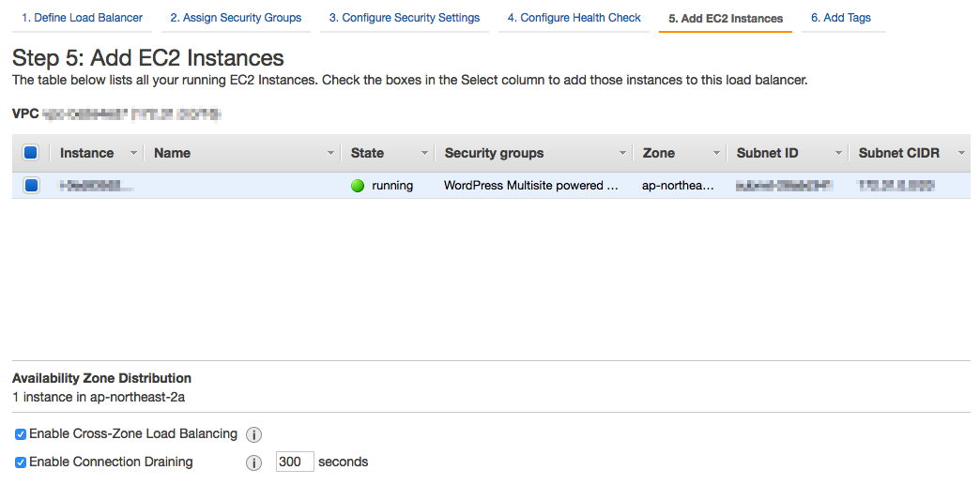Disable Cross-Zone Load Balancing checkbox
Screen dimensions: 980x485
click(x=21, y=434)
